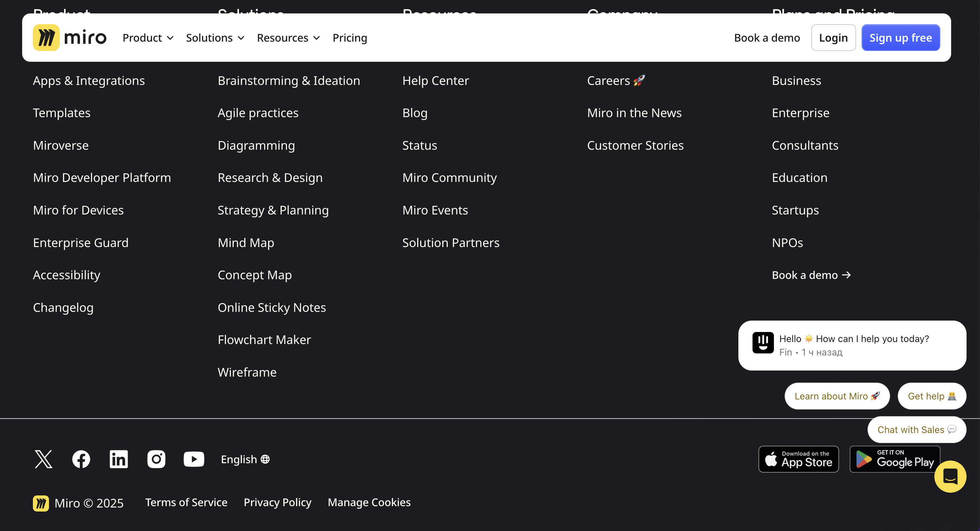Open the Instagram social icon

click(x=156, y=459)
